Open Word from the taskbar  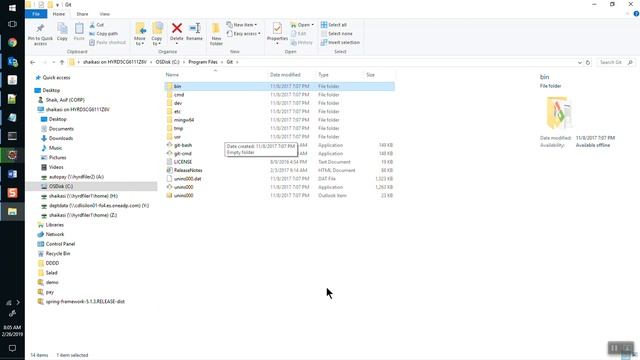[12, 174]
